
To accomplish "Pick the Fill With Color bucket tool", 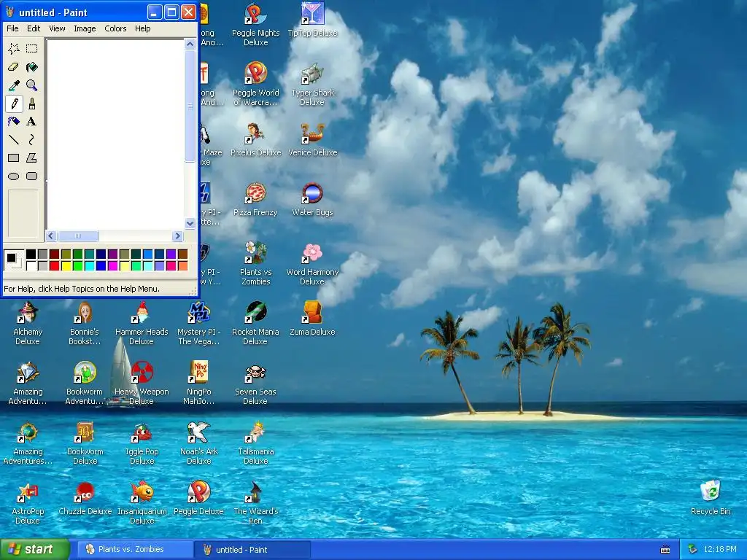I will pos(32,67).
